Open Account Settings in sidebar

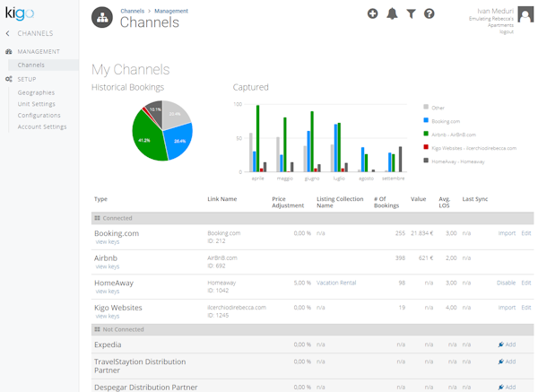pyautogui.click(x=42, y=126)
